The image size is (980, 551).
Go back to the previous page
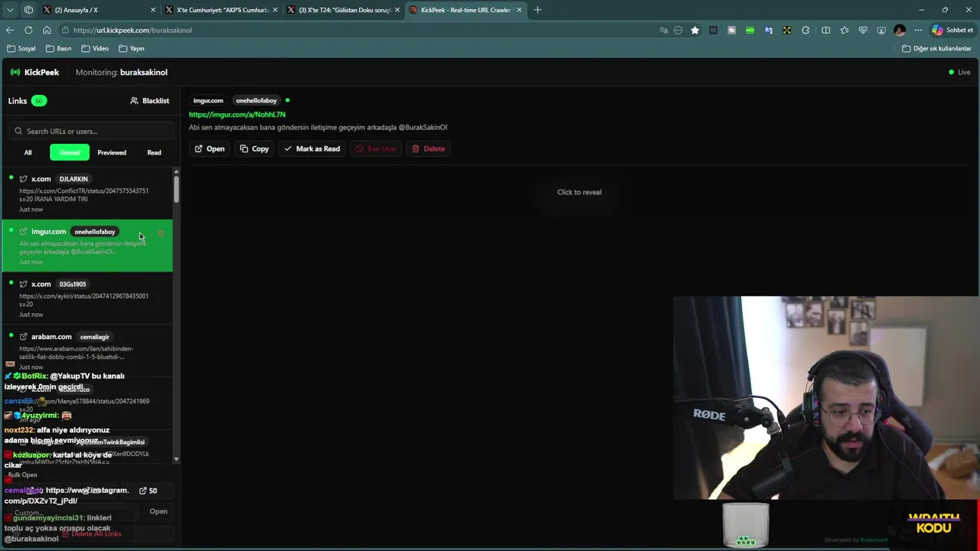click(10, 30)
